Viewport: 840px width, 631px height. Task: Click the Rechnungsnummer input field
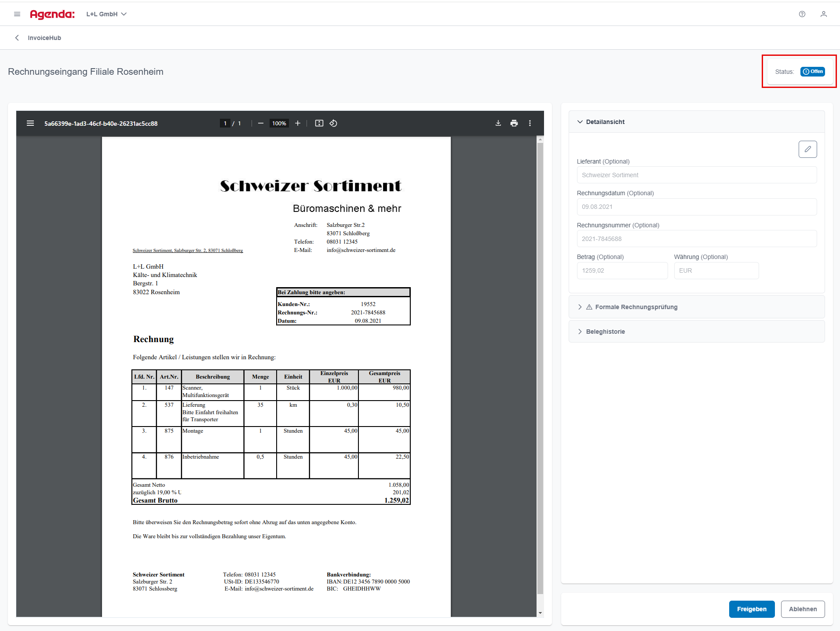click(x=697, y=239)
